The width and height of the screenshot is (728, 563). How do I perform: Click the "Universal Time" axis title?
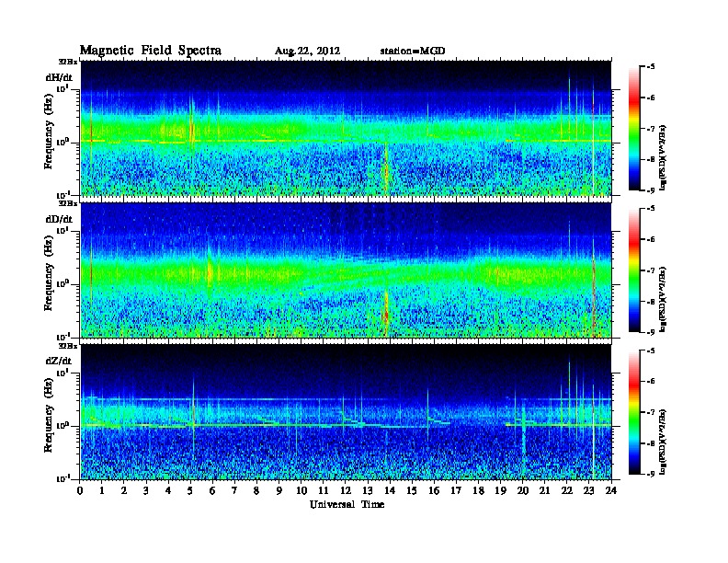coord(347,504)
